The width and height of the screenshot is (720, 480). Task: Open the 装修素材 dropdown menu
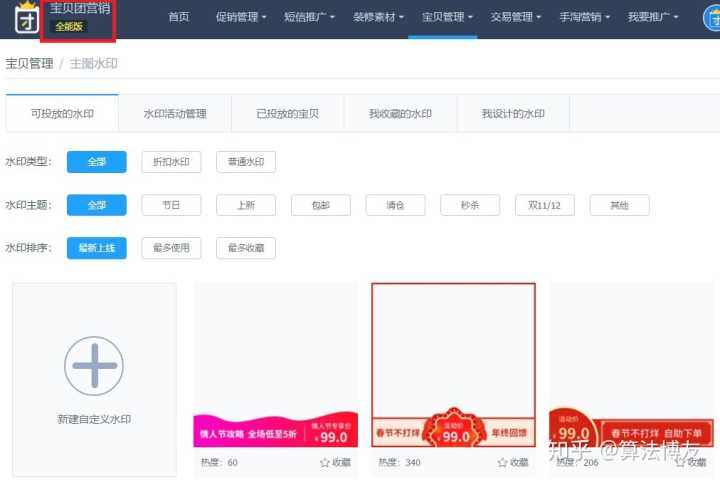coord(378,17)
